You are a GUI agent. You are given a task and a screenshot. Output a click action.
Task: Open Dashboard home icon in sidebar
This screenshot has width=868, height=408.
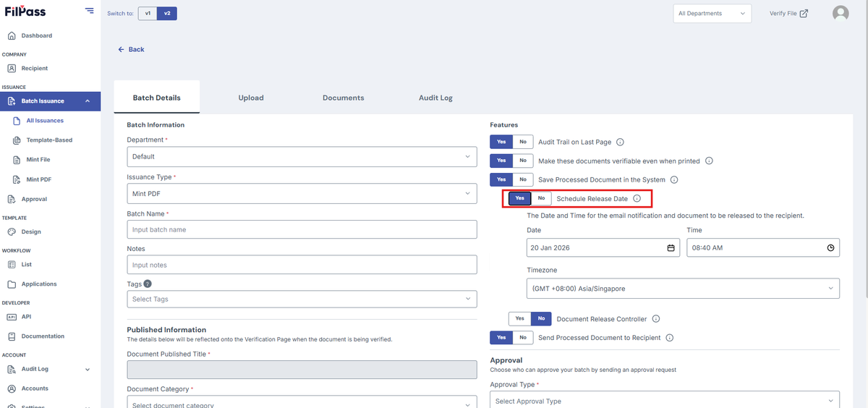point(12,35)
